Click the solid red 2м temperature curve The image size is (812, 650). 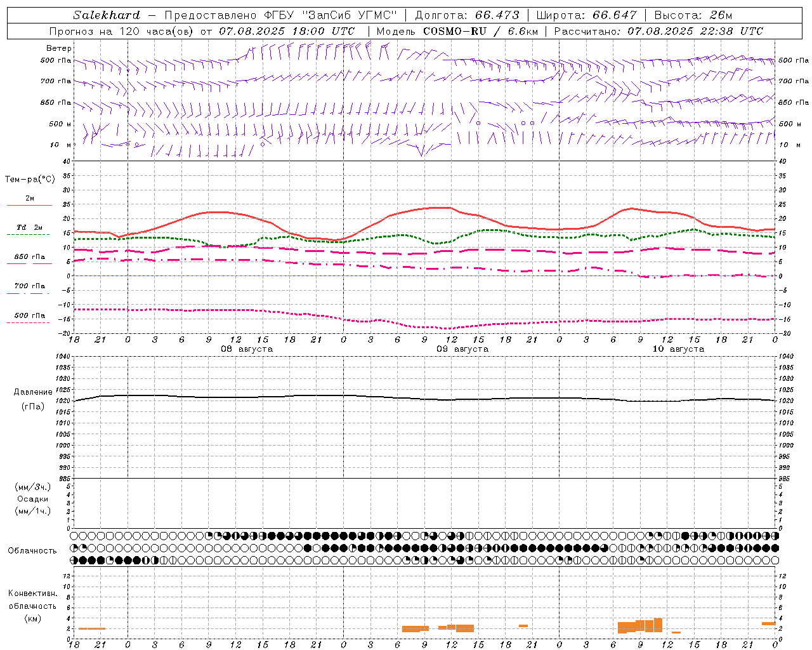425,210
